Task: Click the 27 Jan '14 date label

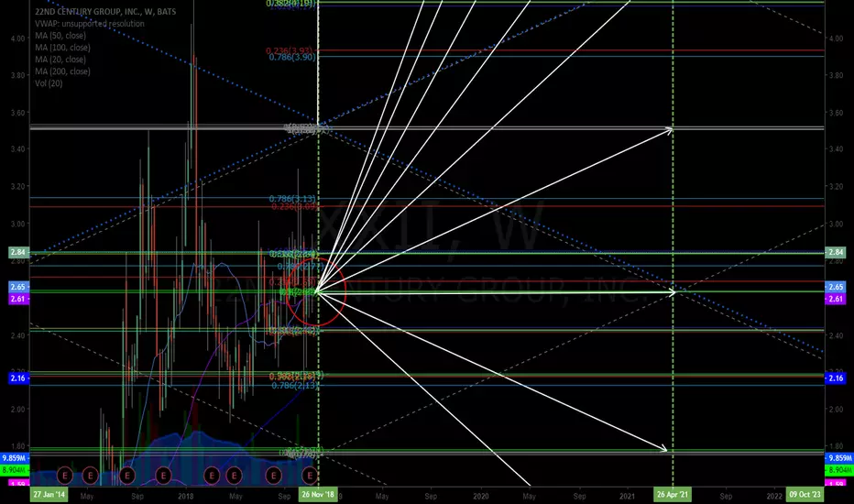Action: (x=49, y=495)
